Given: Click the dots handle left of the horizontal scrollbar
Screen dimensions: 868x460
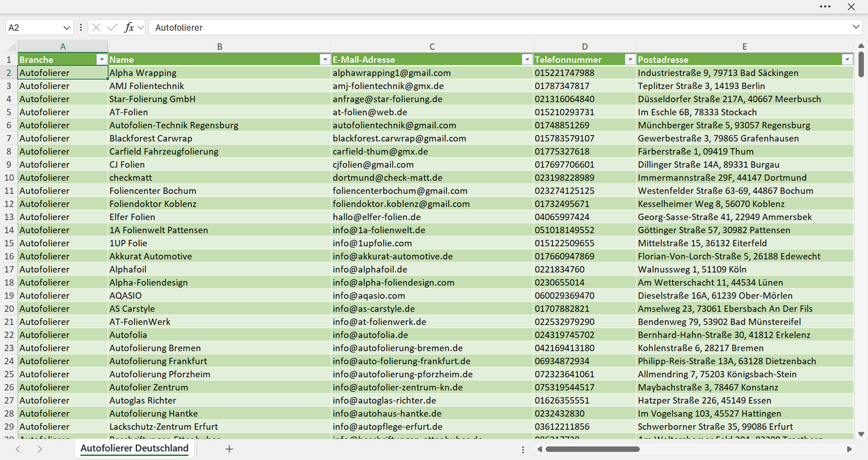Looking at the screenshot, I should click(523, 449).
